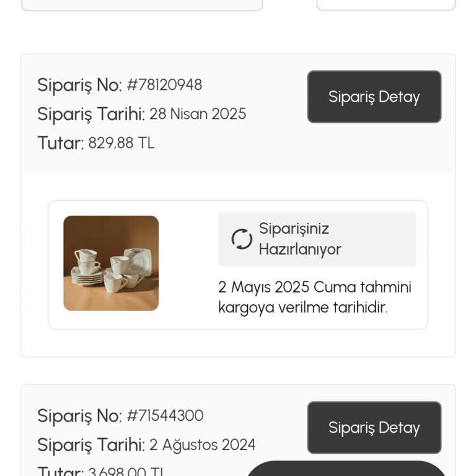The image size is (476, 476).
Task: Click the order date 28 Nisan 2025
Action: [197, 114]
